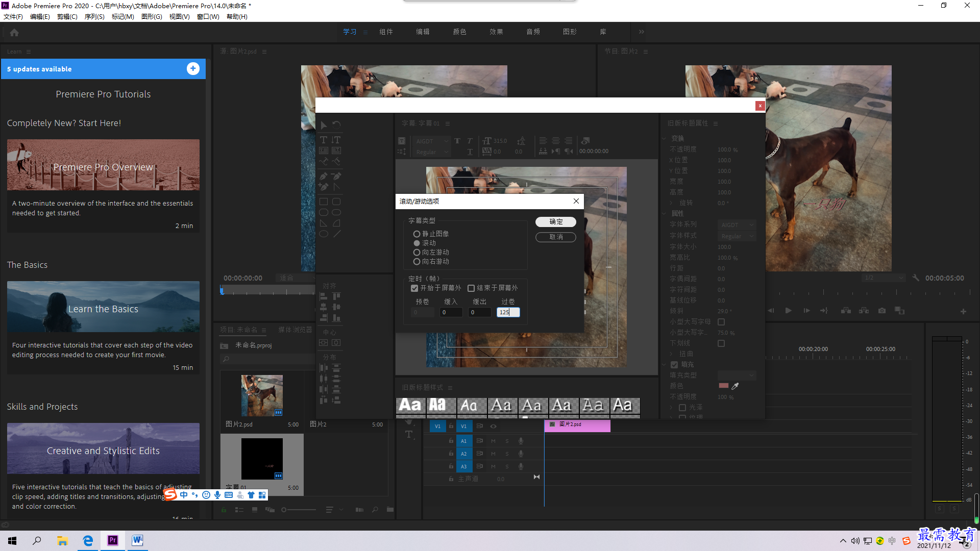
Task: Select the Add Anchor Point tool
Action: tap(324, 187)
